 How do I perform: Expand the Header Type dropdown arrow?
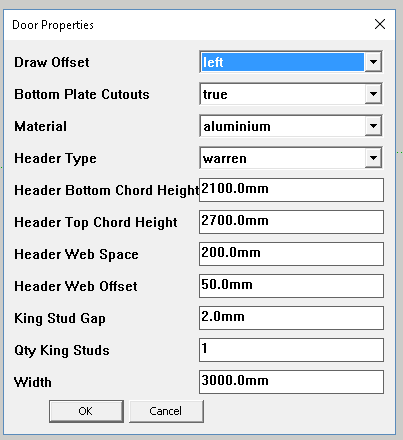point(373,158)
